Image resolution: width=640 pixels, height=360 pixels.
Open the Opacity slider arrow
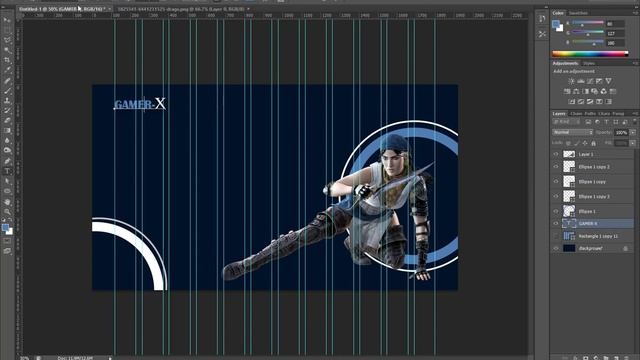(x=633, y=132)
